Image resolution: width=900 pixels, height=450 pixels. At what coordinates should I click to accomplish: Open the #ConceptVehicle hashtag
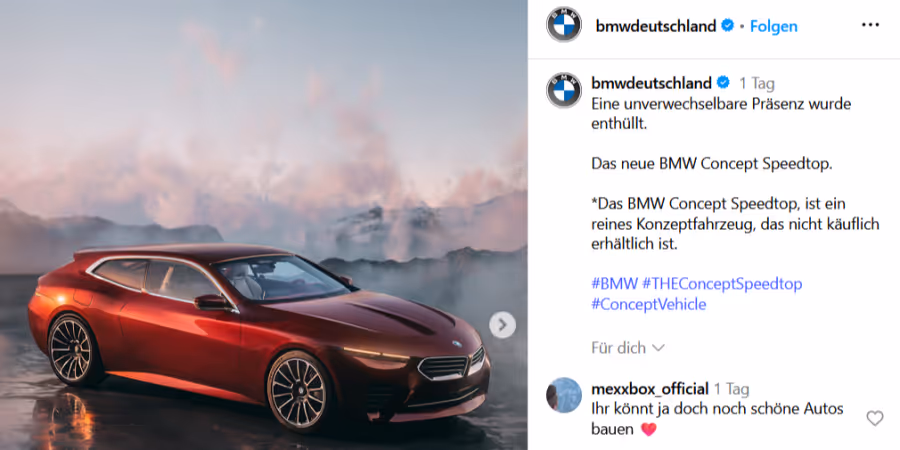(649, 304)
